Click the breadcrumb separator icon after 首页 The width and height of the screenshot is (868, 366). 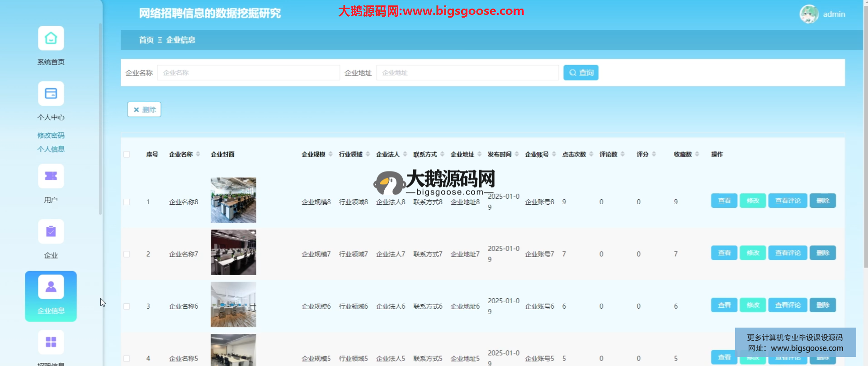(160, 40)
